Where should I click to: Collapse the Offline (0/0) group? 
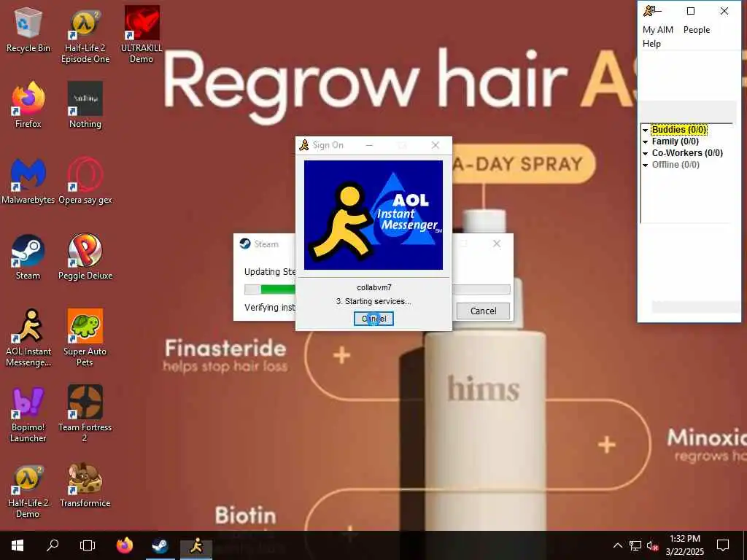pos(645,166)
